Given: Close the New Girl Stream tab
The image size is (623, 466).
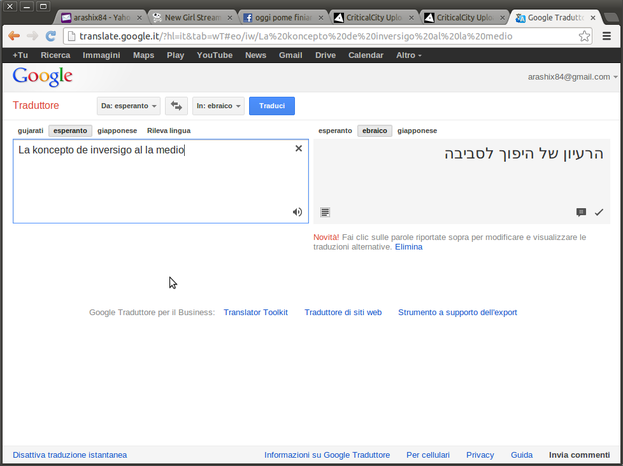Looking at the screenshot, I should [x=230, y=18].
